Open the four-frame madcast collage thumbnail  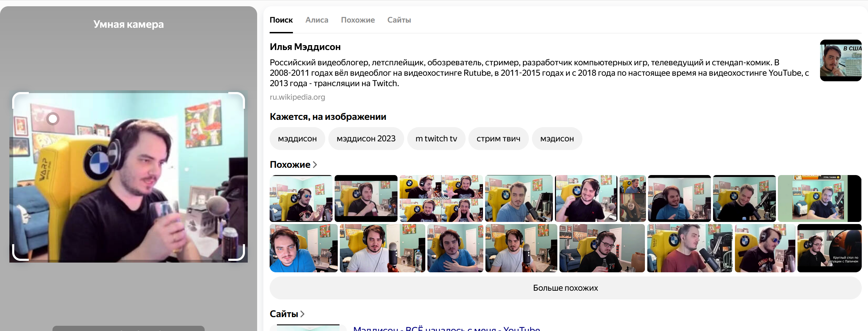coord(441,198)
